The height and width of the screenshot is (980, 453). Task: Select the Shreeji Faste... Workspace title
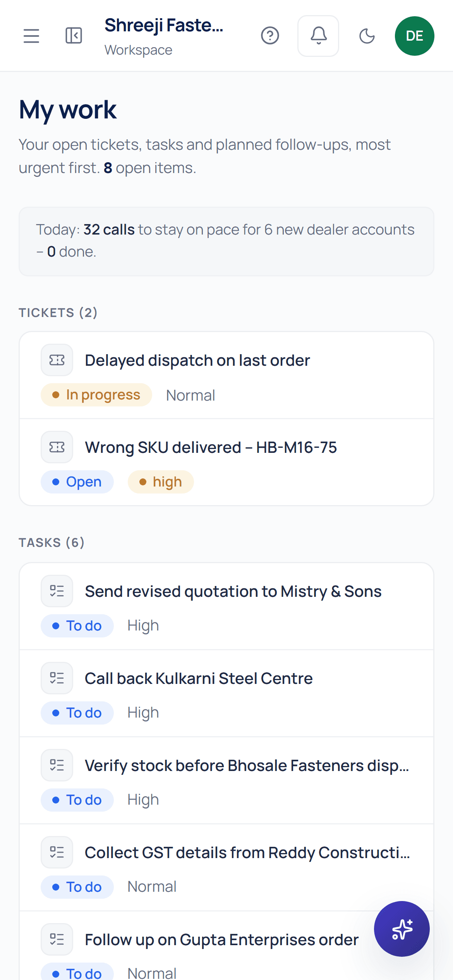click(164, 36)
